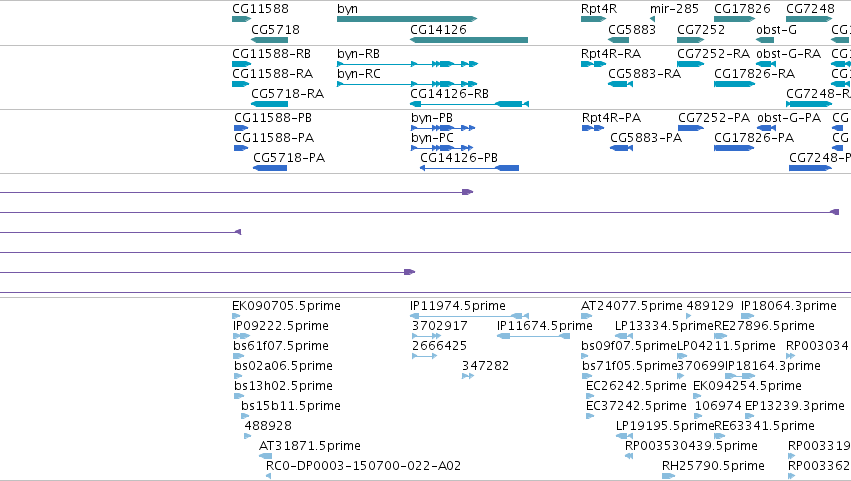Click protein byn-PB label
Viewport: 851px width, 481px height.
(431, 118)
